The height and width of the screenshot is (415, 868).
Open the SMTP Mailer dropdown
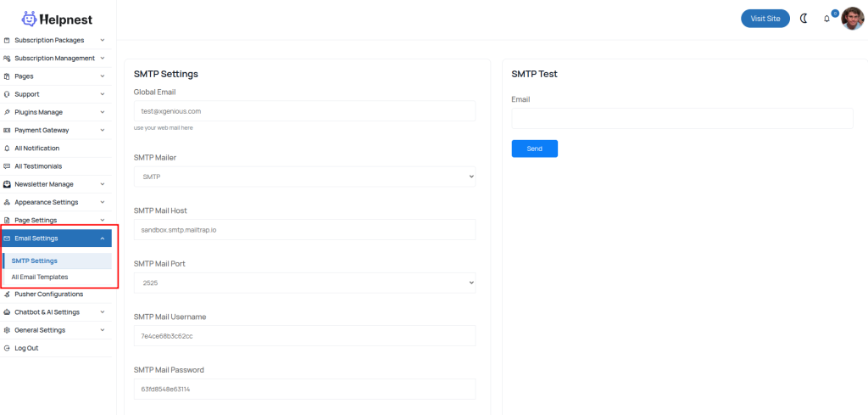click(x=304, y=177)
